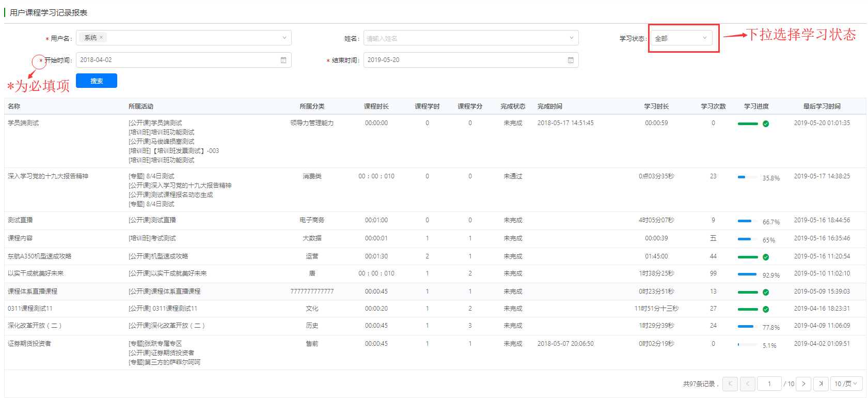Click the 所属分类 column header
The height and width of the screenshot is (398, 868).
pos(312,106)
